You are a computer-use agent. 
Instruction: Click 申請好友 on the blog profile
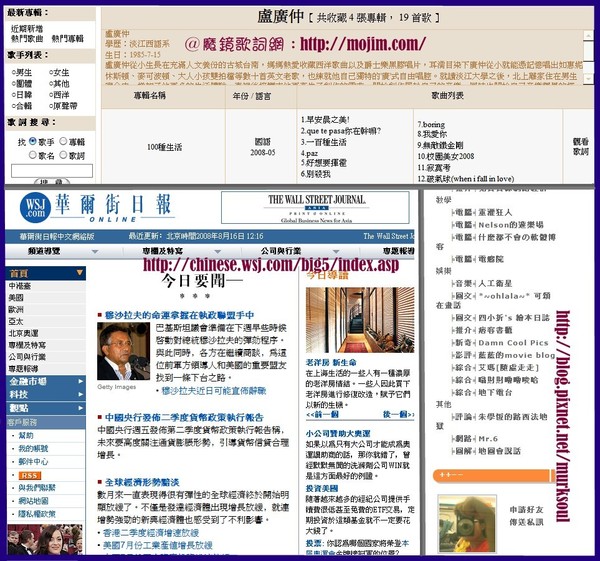[526, 510]
